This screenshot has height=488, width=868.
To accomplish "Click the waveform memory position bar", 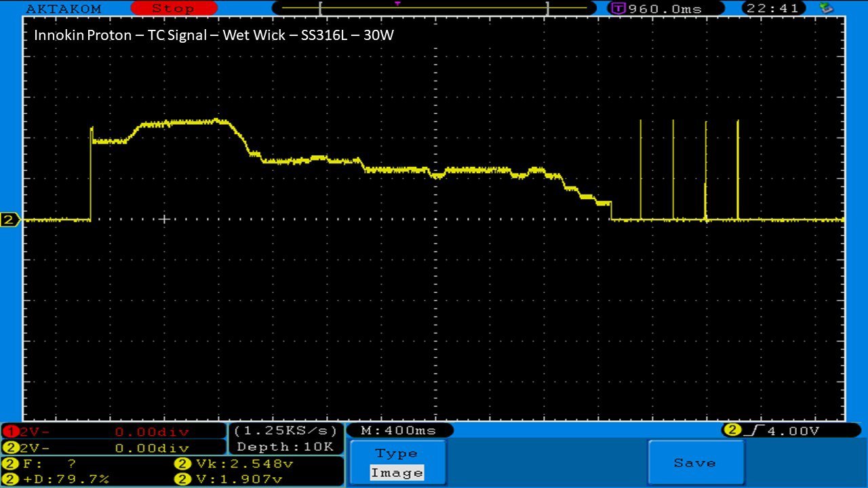I will [433, 8].
